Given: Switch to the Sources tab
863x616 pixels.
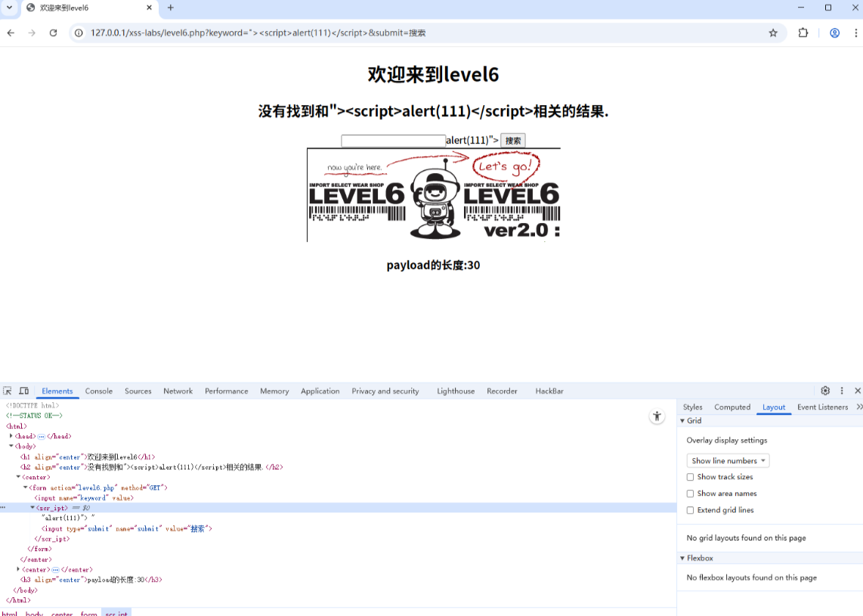Looking at the screenshot, I should pyautogui.click(x=138, y=391).
